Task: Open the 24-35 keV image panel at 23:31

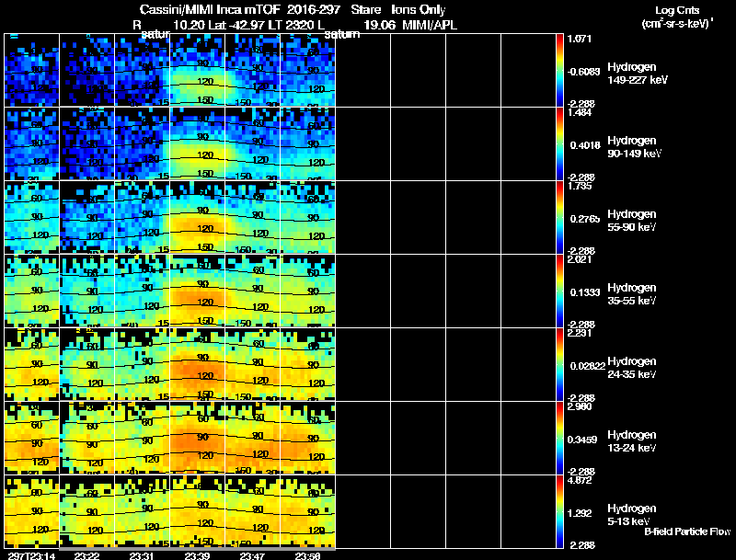Action: coord(143,365)
